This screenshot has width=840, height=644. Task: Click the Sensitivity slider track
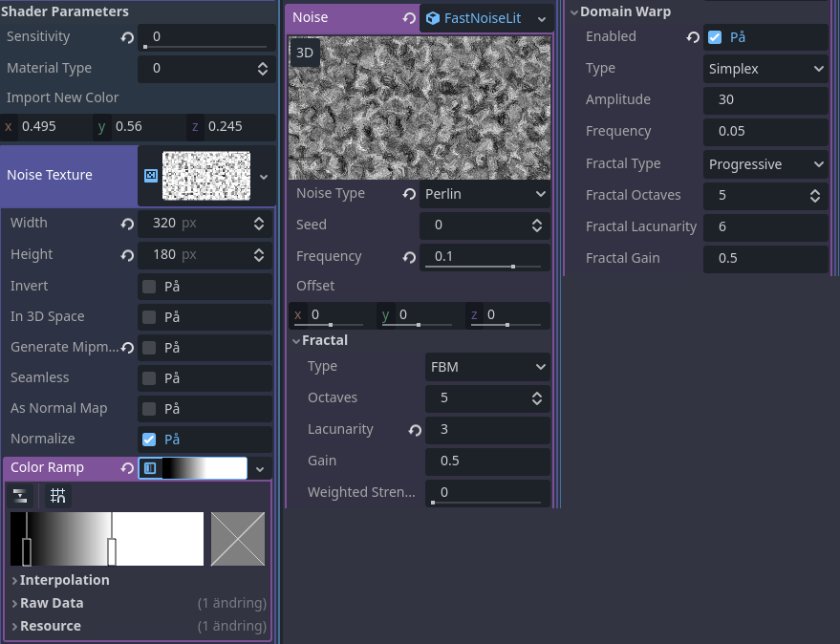[x=205, y=47]
